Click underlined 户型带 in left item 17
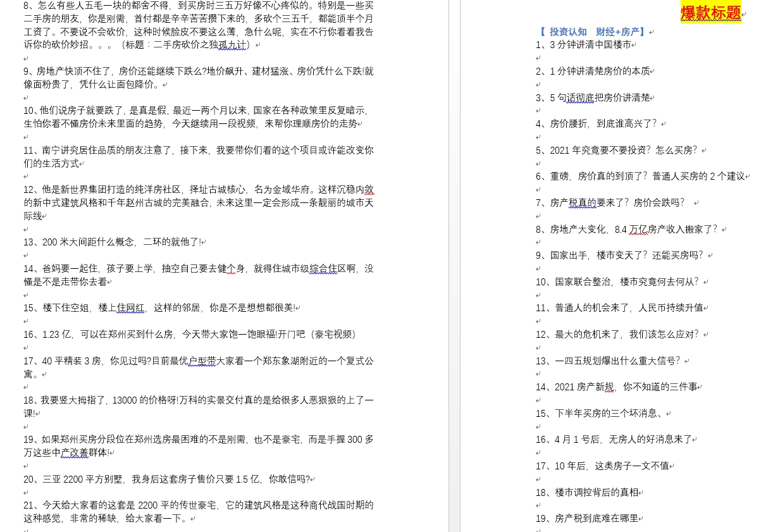 click(x=202, y=361)
